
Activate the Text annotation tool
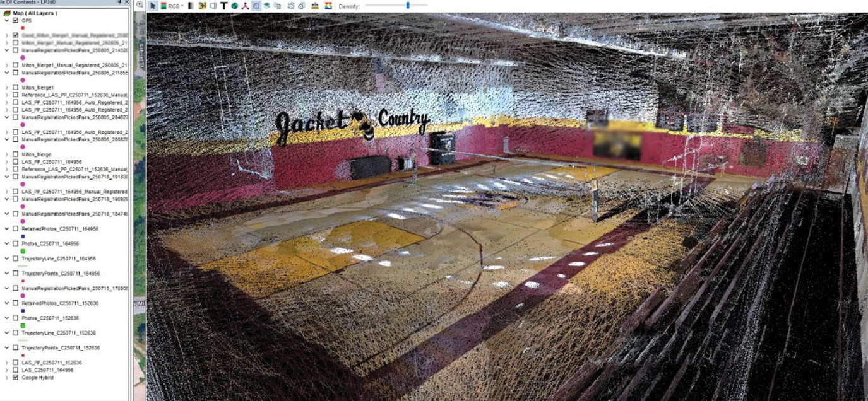pos(223,6)
